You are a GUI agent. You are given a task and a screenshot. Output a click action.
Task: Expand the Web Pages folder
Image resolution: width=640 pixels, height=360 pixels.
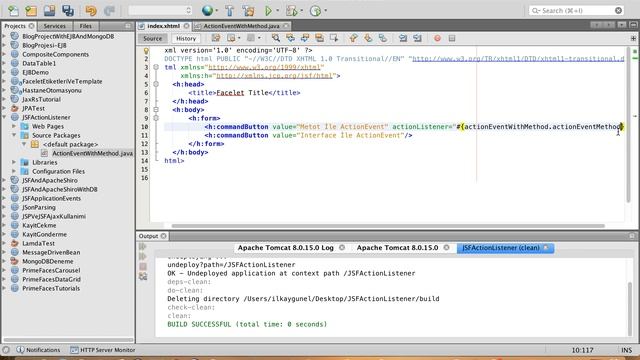pyautogui.click(x=14, y=126)
